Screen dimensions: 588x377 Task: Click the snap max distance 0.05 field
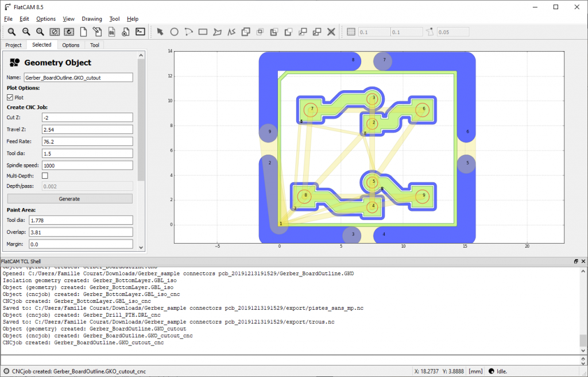click(453, 32)
